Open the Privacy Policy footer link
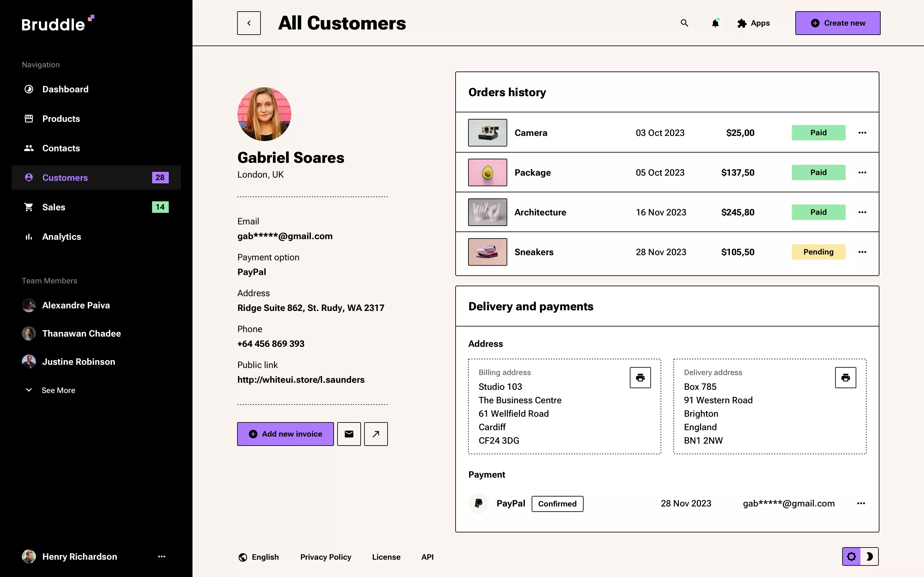The image size is (924, 577). [x=325, y=557]
